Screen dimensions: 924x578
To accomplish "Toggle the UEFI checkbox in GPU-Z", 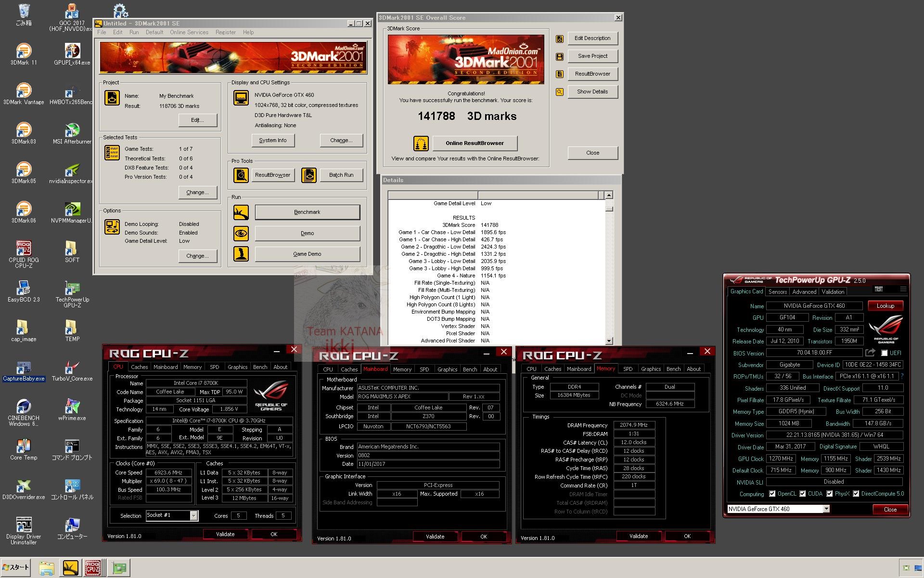I will coord(884,353).
